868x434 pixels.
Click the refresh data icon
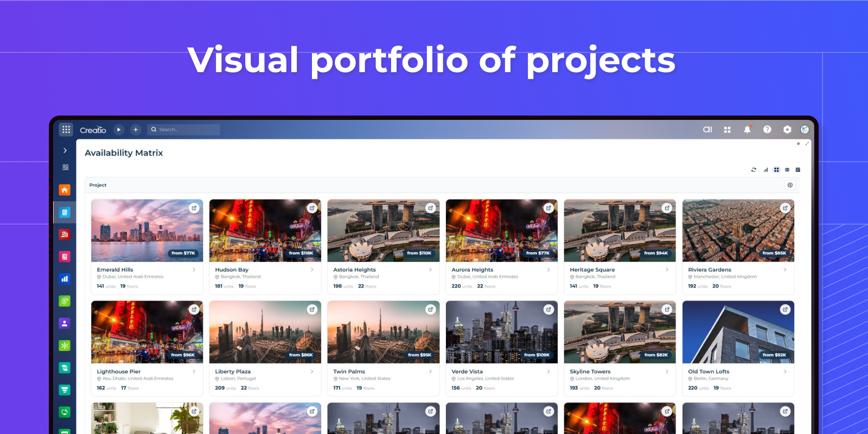(754, 170)
